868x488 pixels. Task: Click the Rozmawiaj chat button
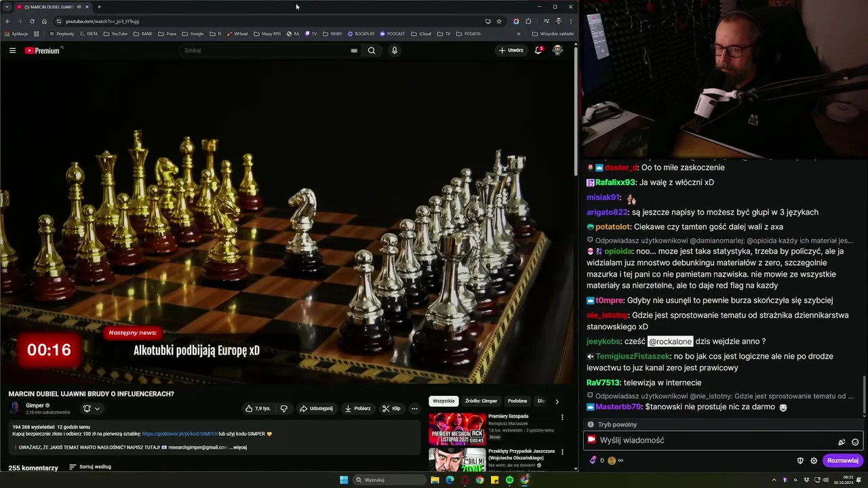point(843,460)
